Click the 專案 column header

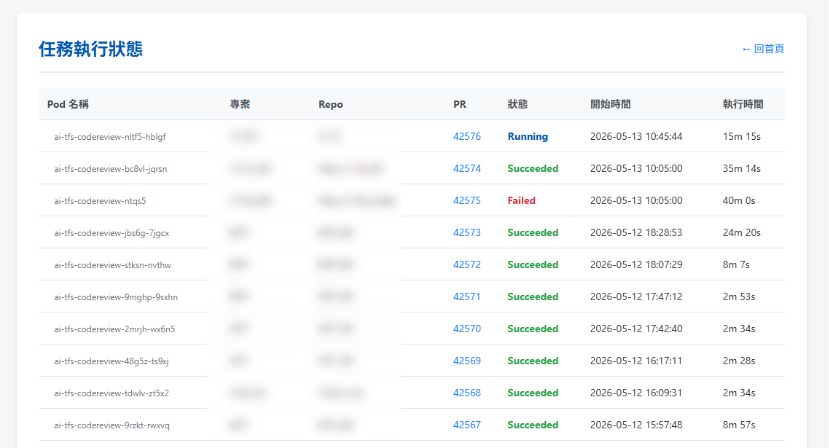[240, 104]
